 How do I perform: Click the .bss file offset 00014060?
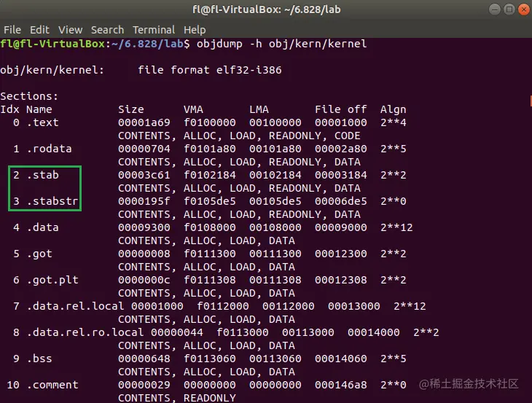tap(340, 359)
